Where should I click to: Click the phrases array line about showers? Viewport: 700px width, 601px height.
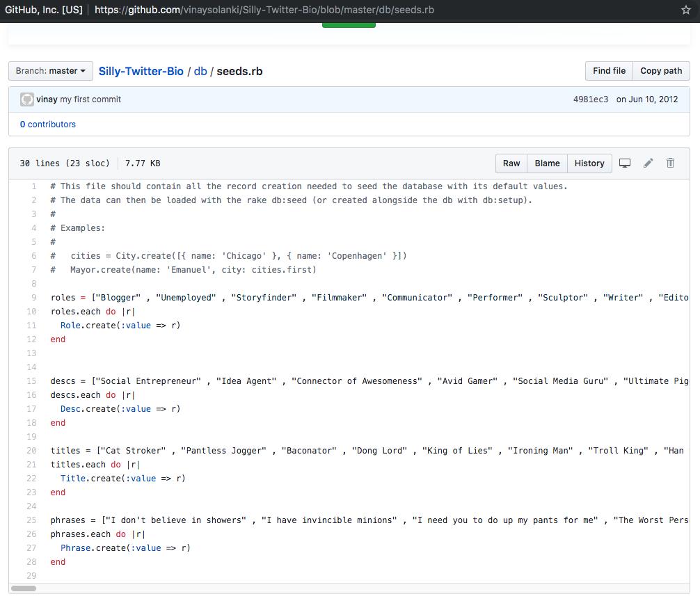369,520
